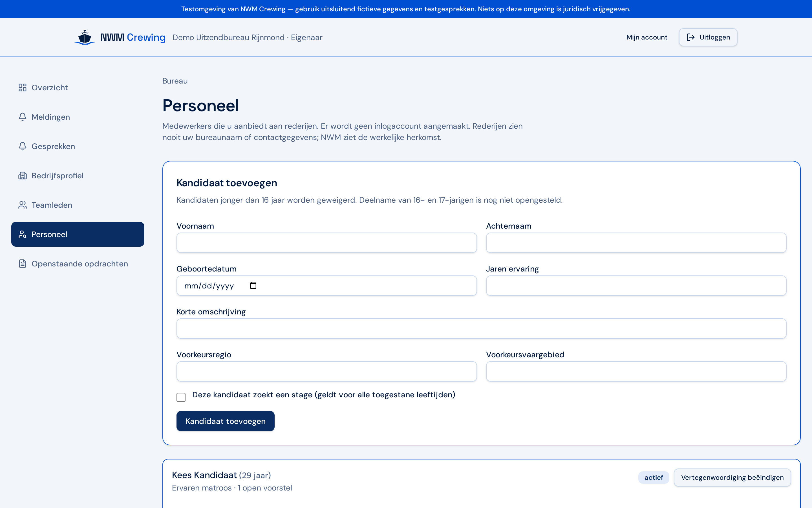Focus the Voornaam input field
812x508 pixels.
[326, 243]
